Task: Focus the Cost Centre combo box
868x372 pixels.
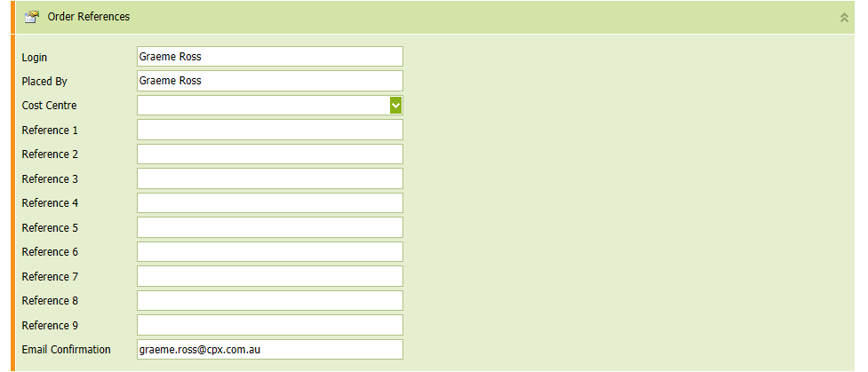Action: pyautogui.click(x=263, y=106)
